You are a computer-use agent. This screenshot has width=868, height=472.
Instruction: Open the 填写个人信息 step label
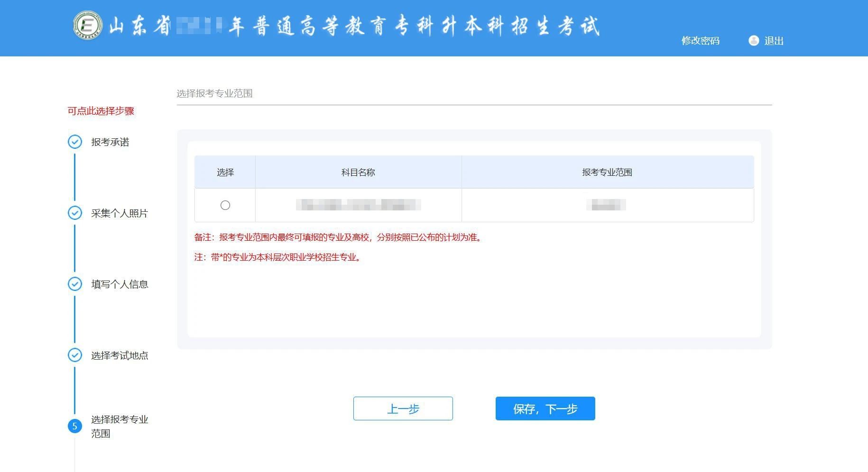120,284
